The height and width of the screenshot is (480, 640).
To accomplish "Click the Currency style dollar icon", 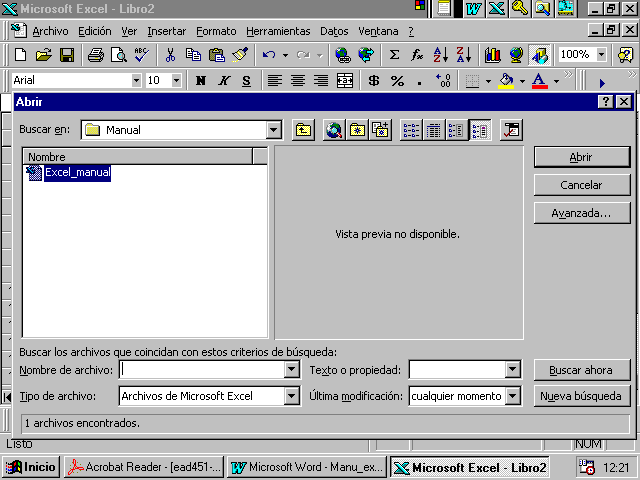I will click(373, 80).
